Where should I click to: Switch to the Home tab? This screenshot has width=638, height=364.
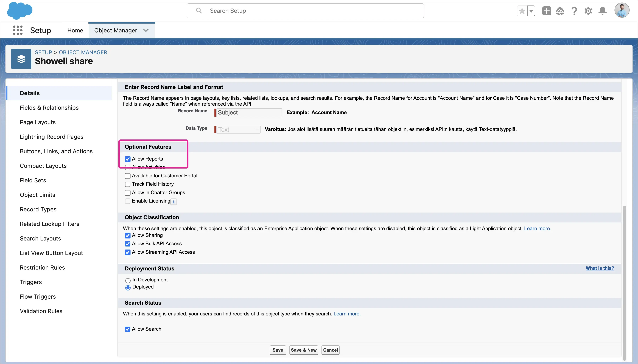coord(75,30)
